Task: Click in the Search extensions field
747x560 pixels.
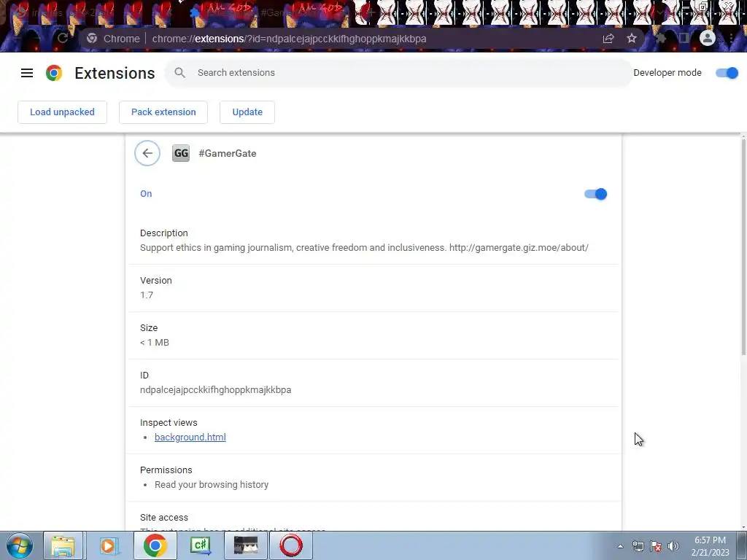Action: point(398,73)
